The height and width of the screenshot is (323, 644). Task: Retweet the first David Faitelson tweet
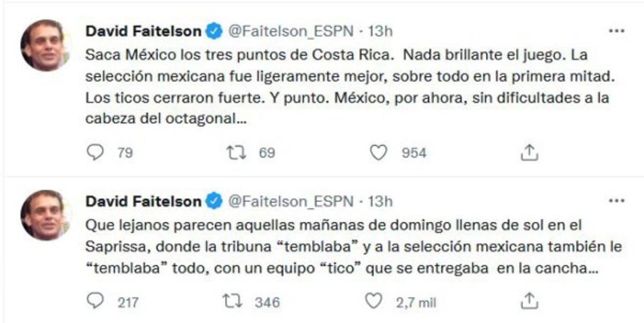[x=235, y=152]
